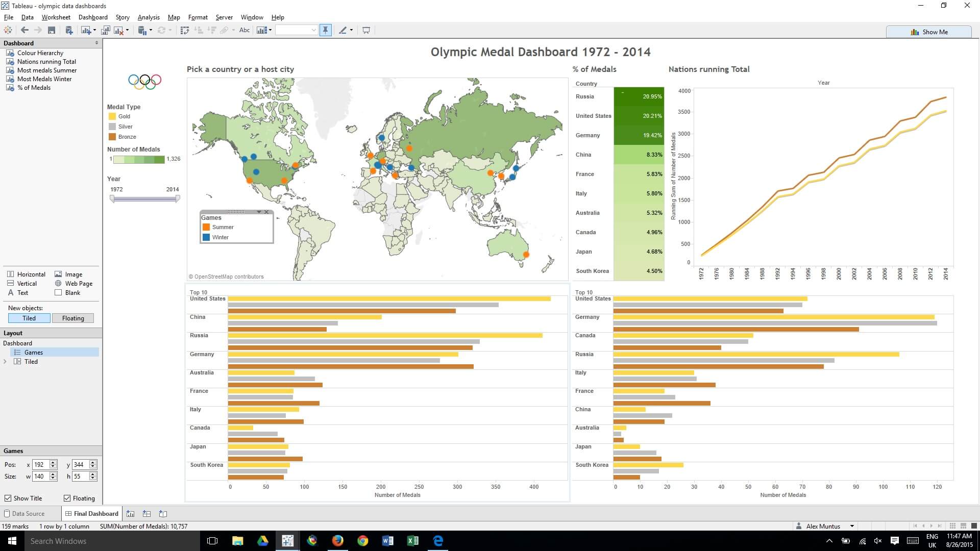Click the Abc mark labels icon
The height and width of the screenshot is (551, 980).
[244, 31]
